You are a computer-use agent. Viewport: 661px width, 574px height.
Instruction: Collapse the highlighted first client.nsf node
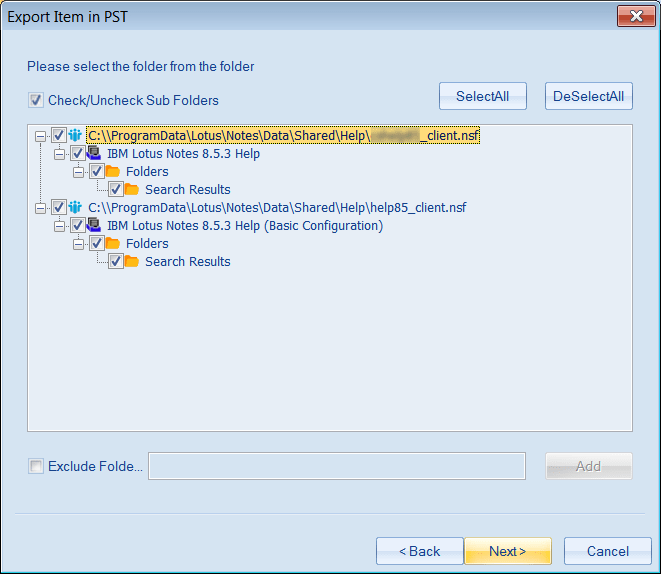40,136
